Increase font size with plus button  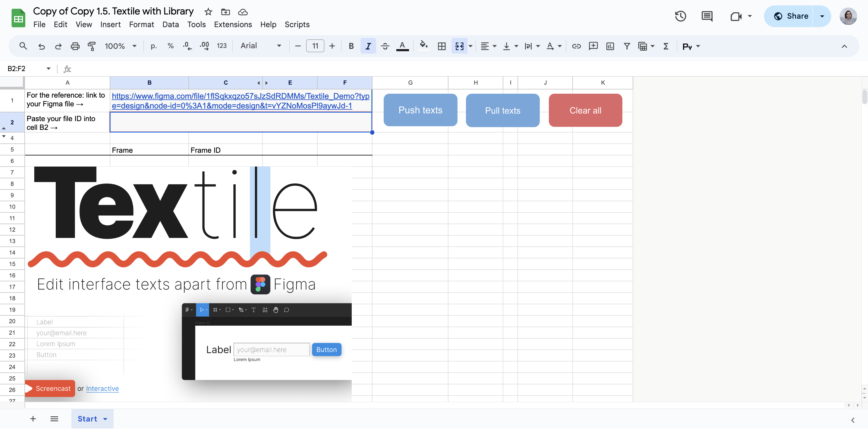point(332,46)
